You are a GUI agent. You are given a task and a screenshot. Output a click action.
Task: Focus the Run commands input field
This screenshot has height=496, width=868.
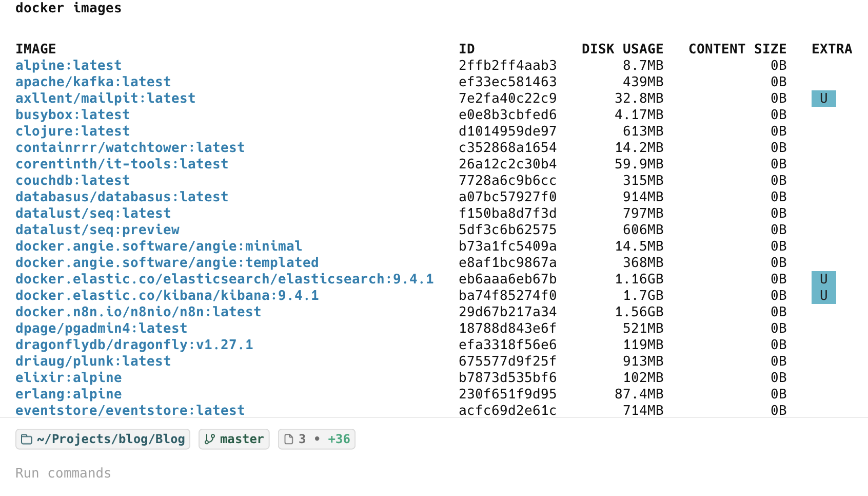click(x=434, y=473)
